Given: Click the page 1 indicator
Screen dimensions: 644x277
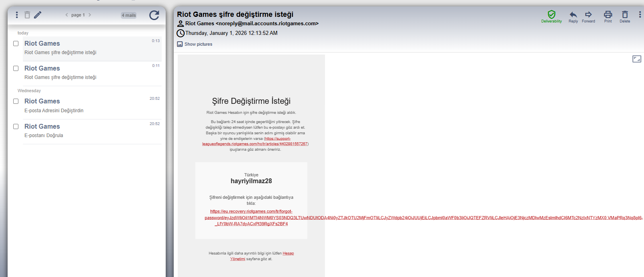Looking at the screenshot, I should click(78, 15).
